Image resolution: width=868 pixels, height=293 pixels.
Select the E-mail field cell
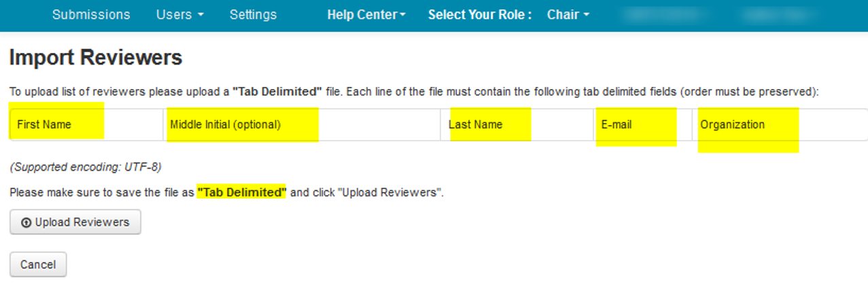tap(643, 124)
